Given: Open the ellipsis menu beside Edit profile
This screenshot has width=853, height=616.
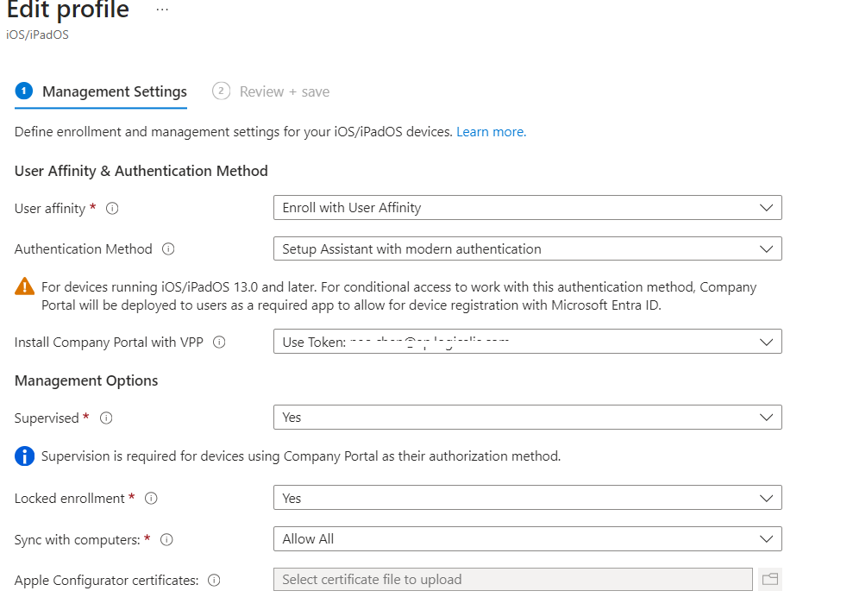Looking at the screenshot, I should coord(162,10).
